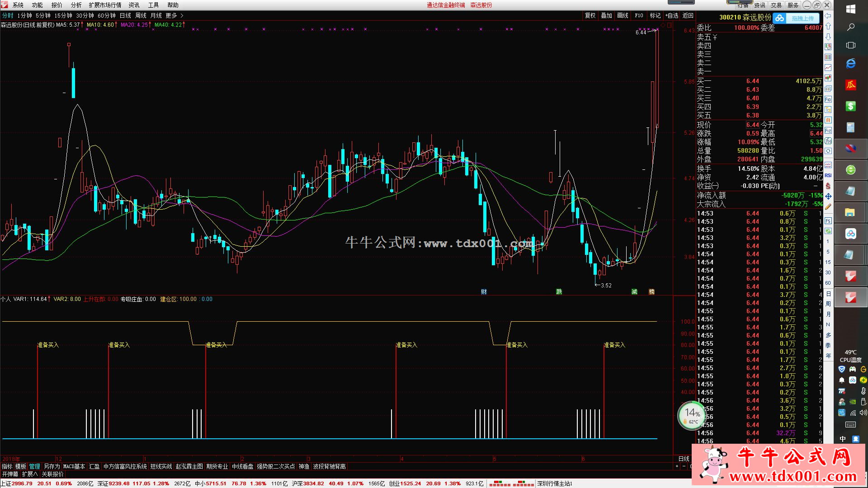The height and width of the screenshot is (488, 868).
Task: Click the blue four-way move arrows icon
Action: point(828,196)
